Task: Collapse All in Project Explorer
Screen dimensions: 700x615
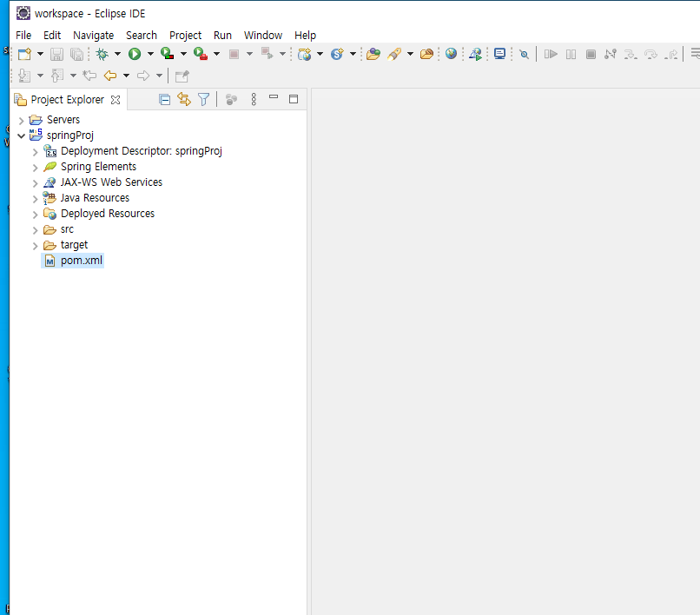Action: coord(165,99)
